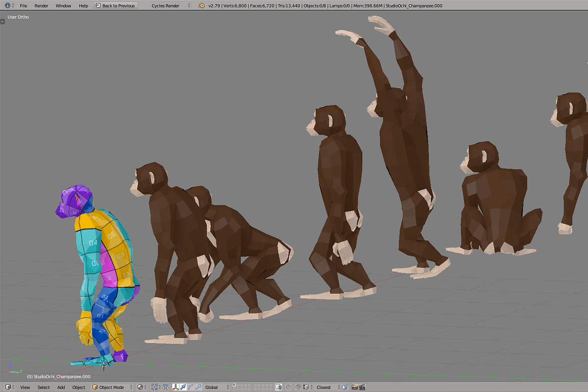Select the translate manipulator arrow
Image resolution: width=588 pixels, height=392 pixels.
[183, 387]
